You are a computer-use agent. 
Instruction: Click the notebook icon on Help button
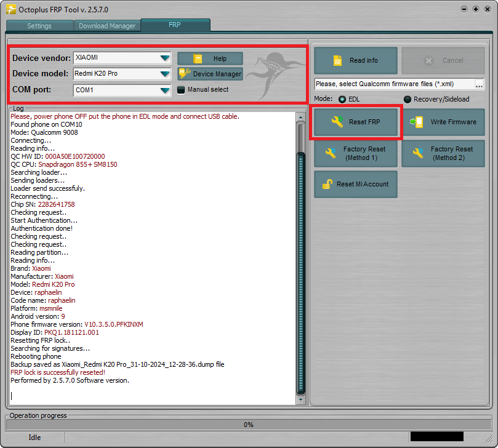198,58
